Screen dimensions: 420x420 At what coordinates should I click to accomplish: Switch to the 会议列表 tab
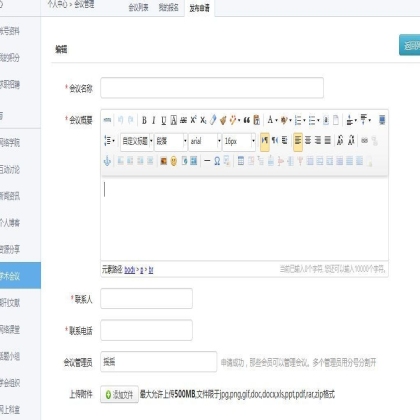[138, 8]
